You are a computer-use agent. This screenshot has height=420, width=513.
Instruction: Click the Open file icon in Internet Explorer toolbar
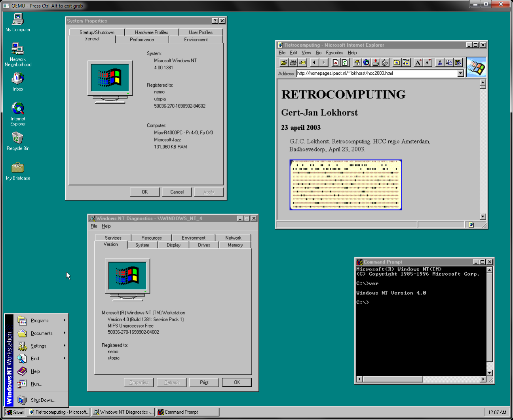[284, 62]
